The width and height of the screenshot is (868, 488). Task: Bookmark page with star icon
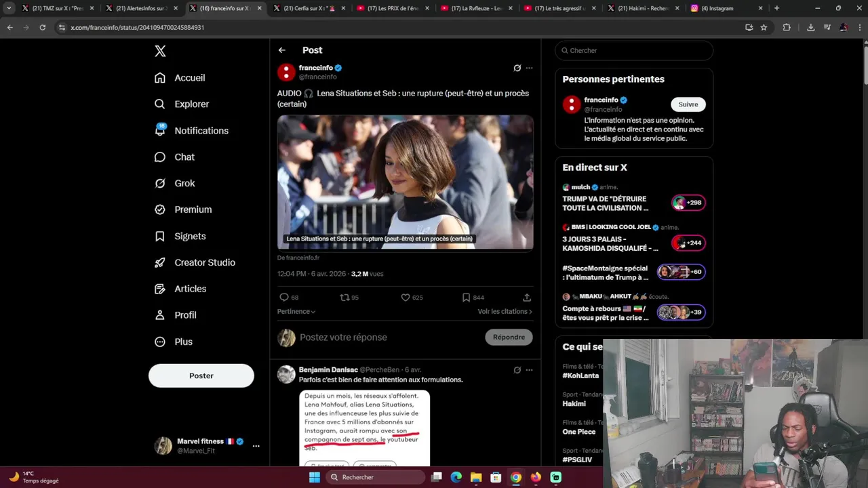pos(764,27)
